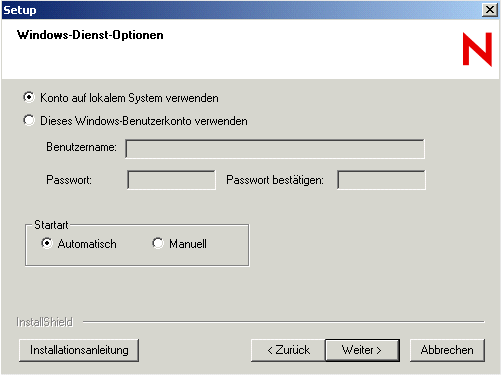This screenshot has width=501, height=375.
Task: Cancel setup with Abbrechen
Action: pos(447,350)
